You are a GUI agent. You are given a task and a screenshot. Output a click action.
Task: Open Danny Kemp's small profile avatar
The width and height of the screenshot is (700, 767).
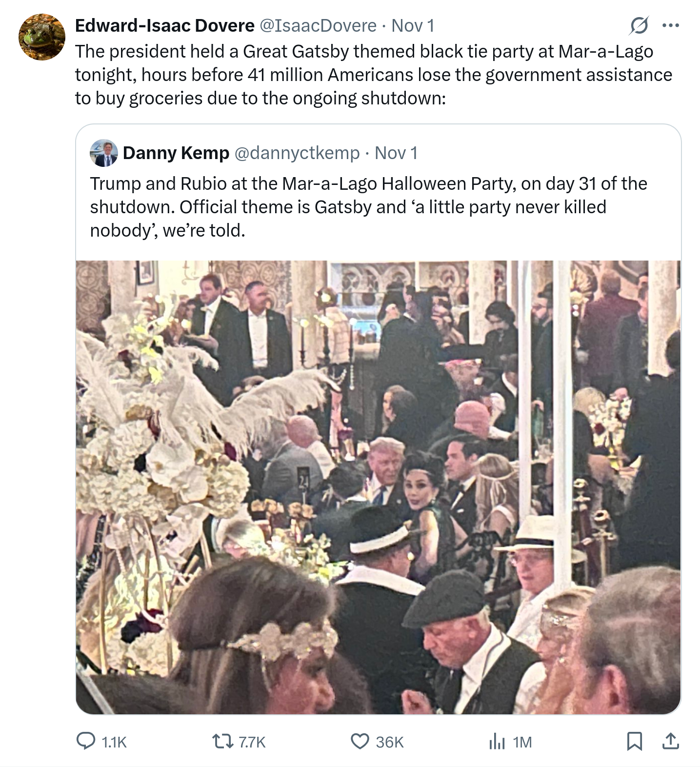[x=104, y=153]
